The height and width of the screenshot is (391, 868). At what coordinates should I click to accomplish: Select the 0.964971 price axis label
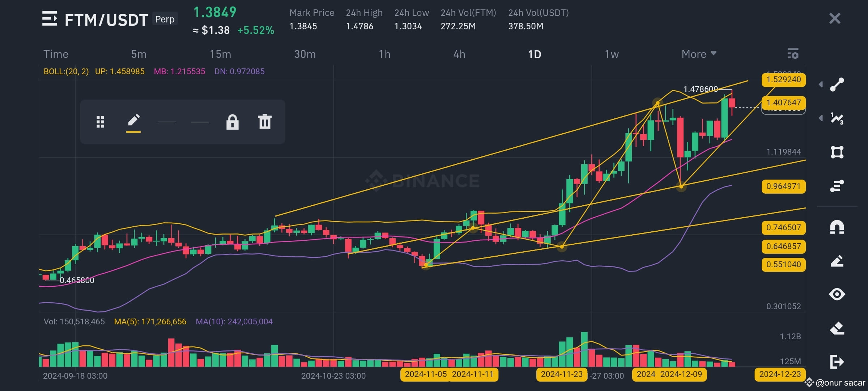(x=783, y=186)
